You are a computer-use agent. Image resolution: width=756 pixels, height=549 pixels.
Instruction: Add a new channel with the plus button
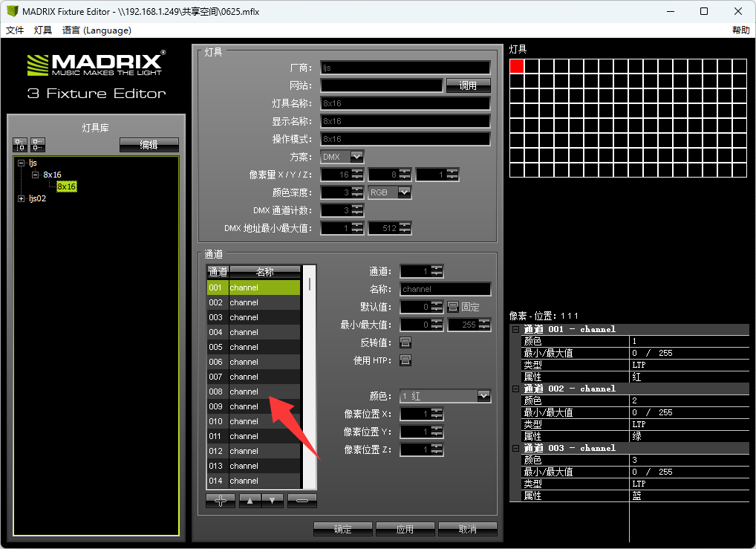[x=221, y=501]
